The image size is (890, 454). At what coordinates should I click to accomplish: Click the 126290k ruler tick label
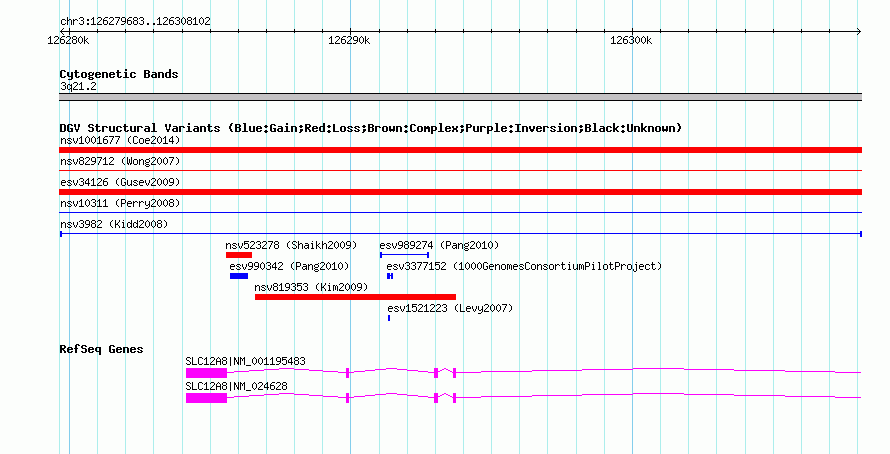tap(349, 40)
